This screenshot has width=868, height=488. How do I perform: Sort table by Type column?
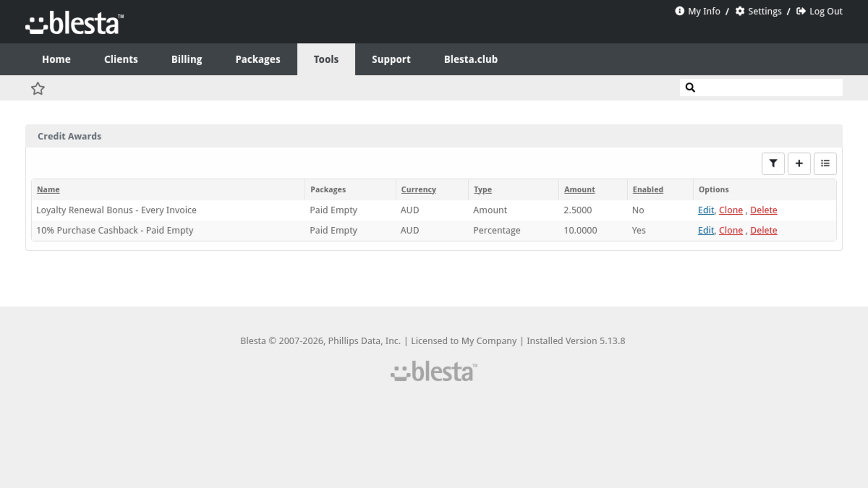point(483,190)
